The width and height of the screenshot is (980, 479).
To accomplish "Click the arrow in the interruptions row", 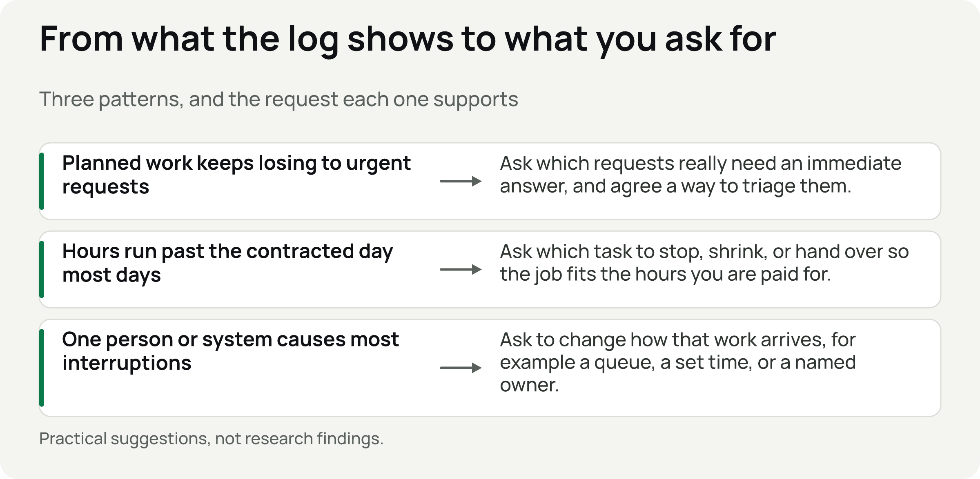I will [x=461, y=368].
